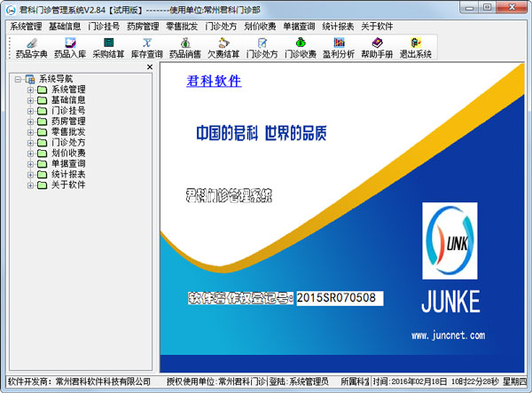This screenshot has height=393, width=532.
Task: Open the 关于软件 menu
Action: (377, 27)
